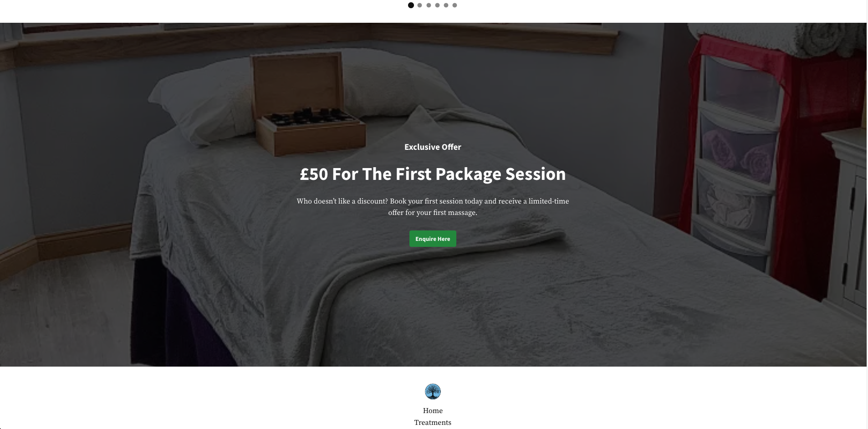
Task: Click the green Enquire Here button
Action: point(433,239)
